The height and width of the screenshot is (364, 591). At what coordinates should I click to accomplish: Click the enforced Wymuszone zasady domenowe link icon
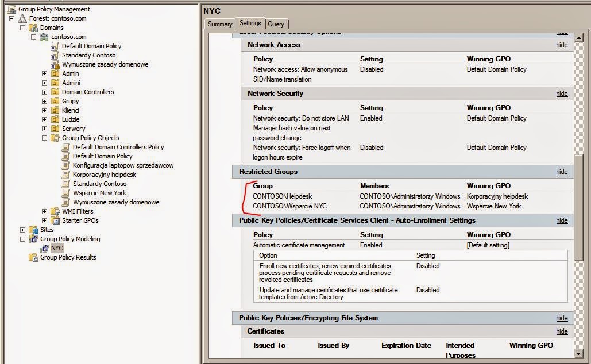click(55, 64)
